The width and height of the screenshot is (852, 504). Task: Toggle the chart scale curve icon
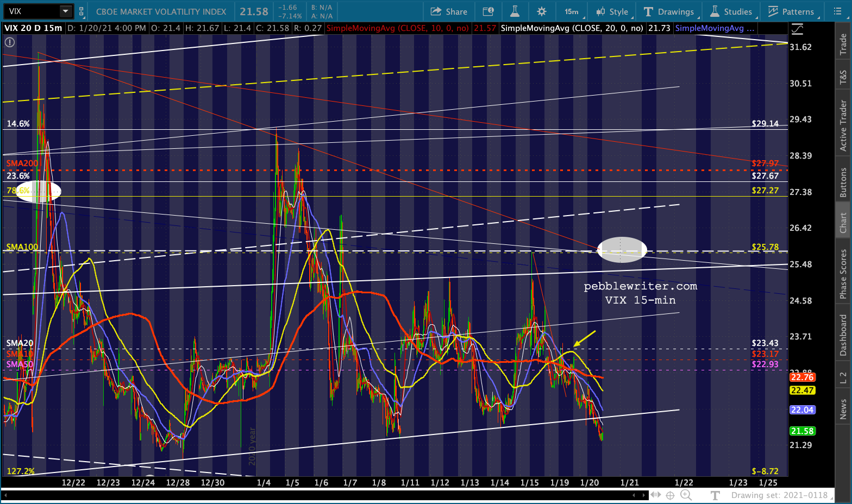coord(797,29)
